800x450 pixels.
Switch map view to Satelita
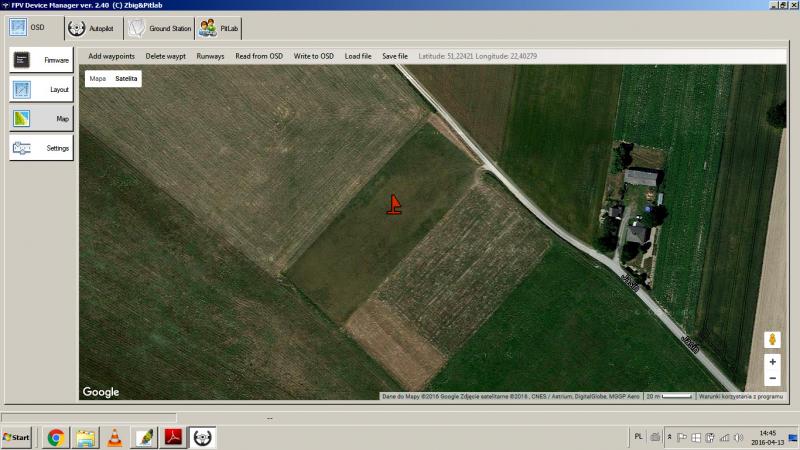tap(126, 78)
